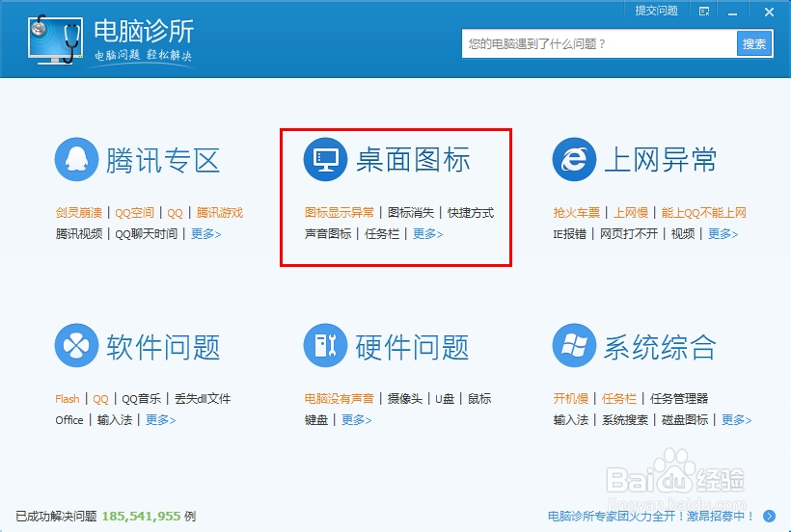The height and width of the screenshot is (532, 791).
Task: Click the arrow icon beside the recruitment notice
Action: pos(770,516)
